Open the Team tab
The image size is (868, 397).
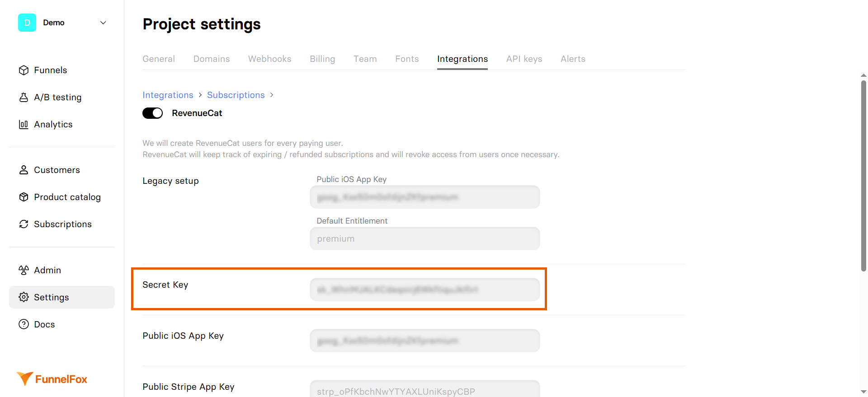365,59
